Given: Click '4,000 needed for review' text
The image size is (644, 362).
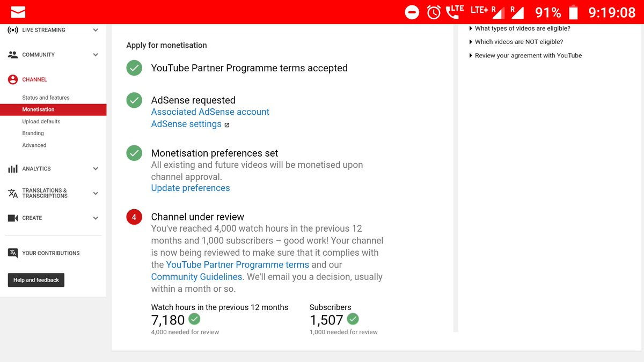Looking at the screenshot, I should coord(185,332).
